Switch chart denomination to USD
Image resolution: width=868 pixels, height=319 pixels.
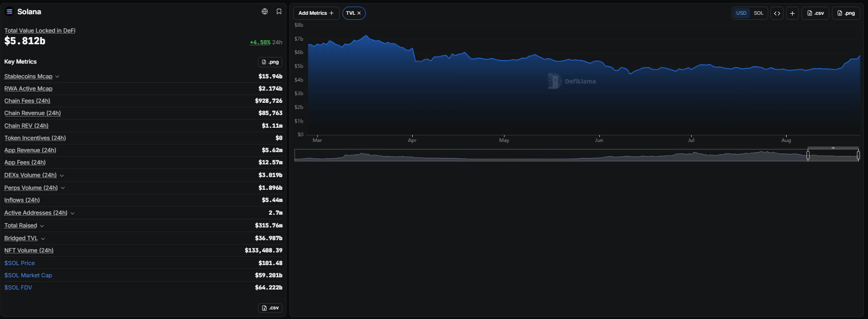(x=741, y=13)
